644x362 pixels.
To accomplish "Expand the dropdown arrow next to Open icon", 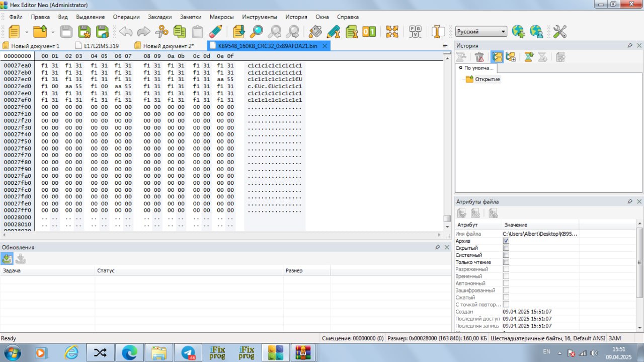I will 52,32.
